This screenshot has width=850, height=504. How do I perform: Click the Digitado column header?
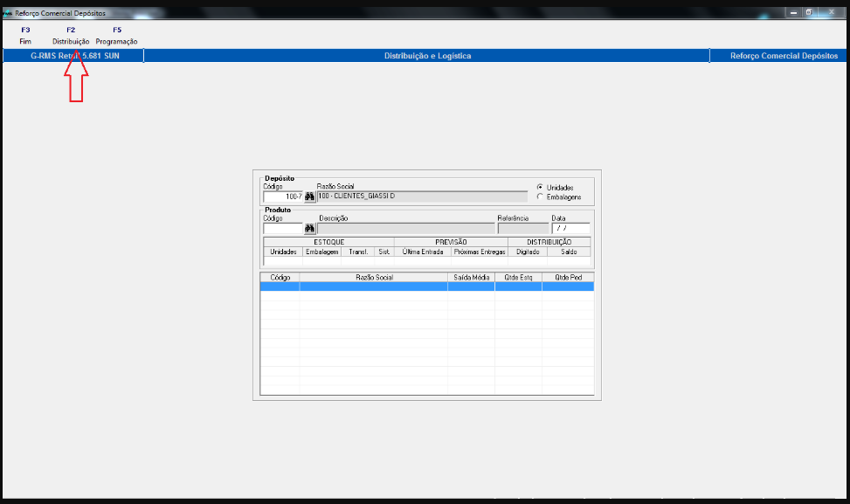(528, 252)
